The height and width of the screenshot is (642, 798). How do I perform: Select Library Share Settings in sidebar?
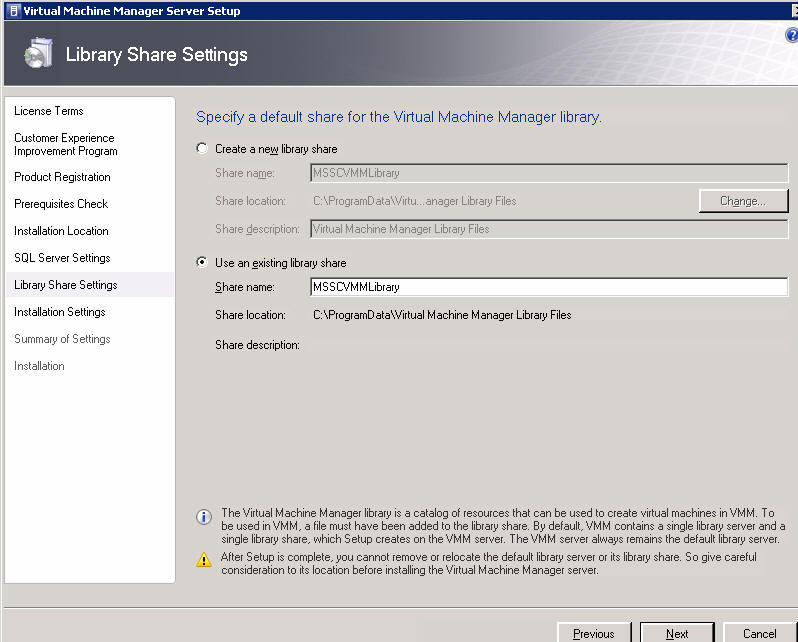[x=90, y=285]
